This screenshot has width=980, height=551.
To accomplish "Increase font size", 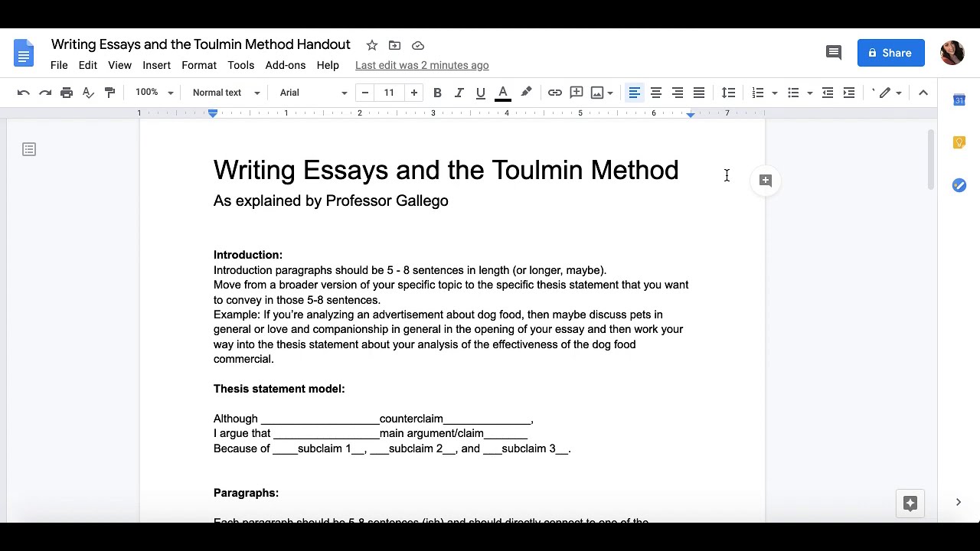I will click(413, 93).
